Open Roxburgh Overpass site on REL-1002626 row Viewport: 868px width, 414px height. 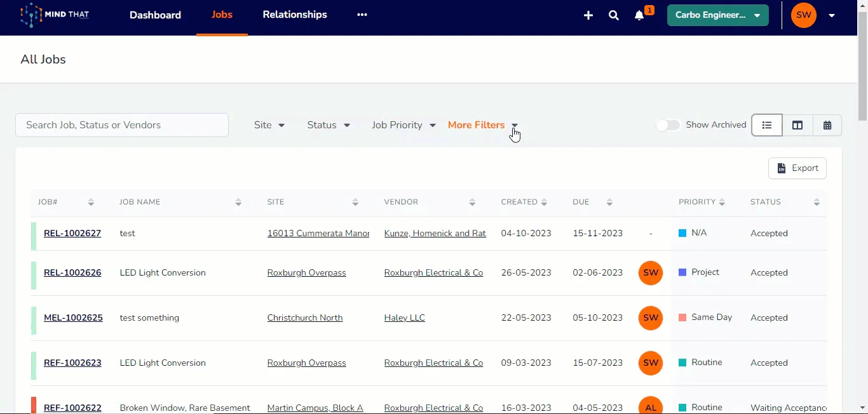[x=307, y=273]
